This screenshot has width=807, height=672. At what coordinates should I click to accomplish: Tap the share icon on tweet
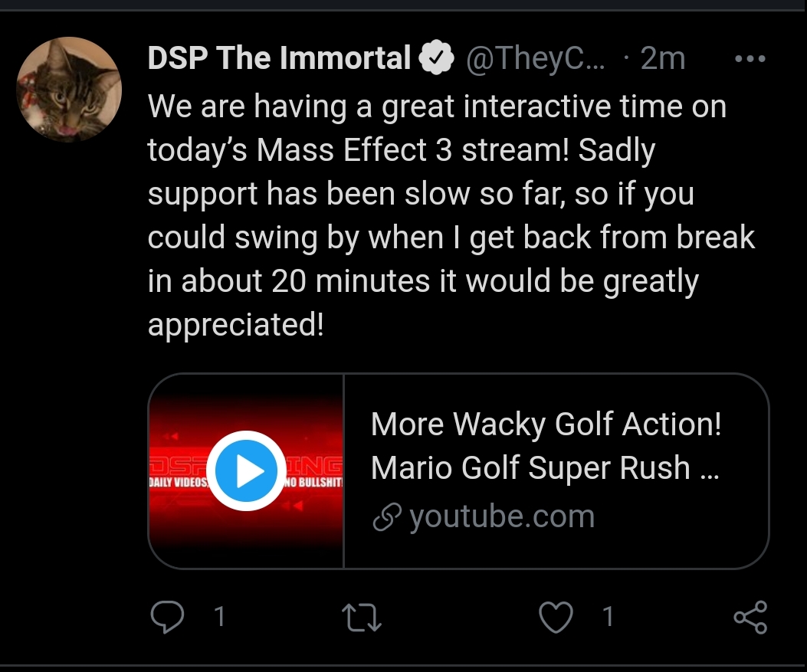(750, 617)
